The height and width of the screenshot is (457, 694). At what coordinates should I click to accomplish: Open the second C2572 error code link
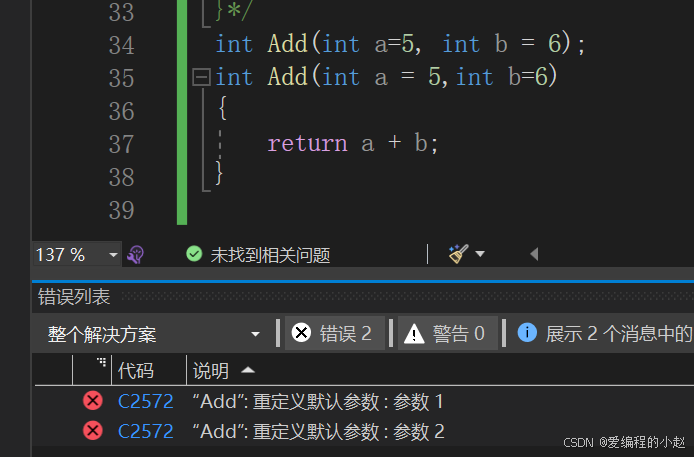[x=146, y=431]
